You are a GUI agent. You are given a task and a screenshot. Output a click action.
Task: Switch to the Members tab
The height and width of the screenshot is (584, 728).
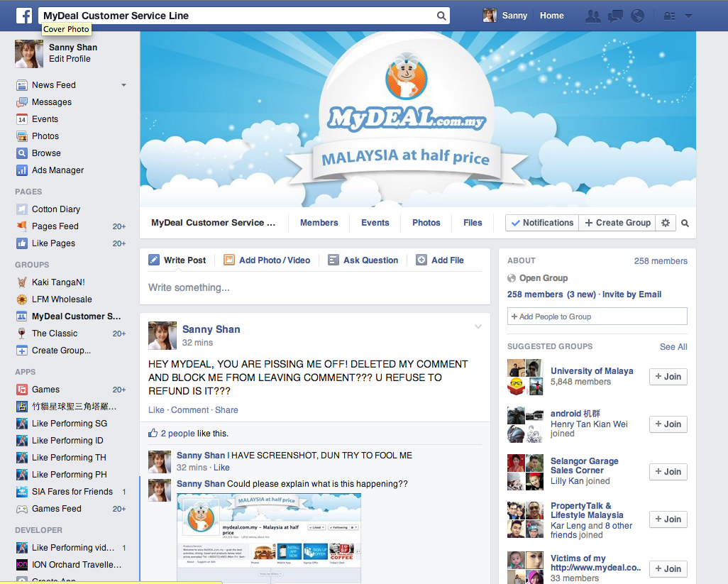coord(319,223)
